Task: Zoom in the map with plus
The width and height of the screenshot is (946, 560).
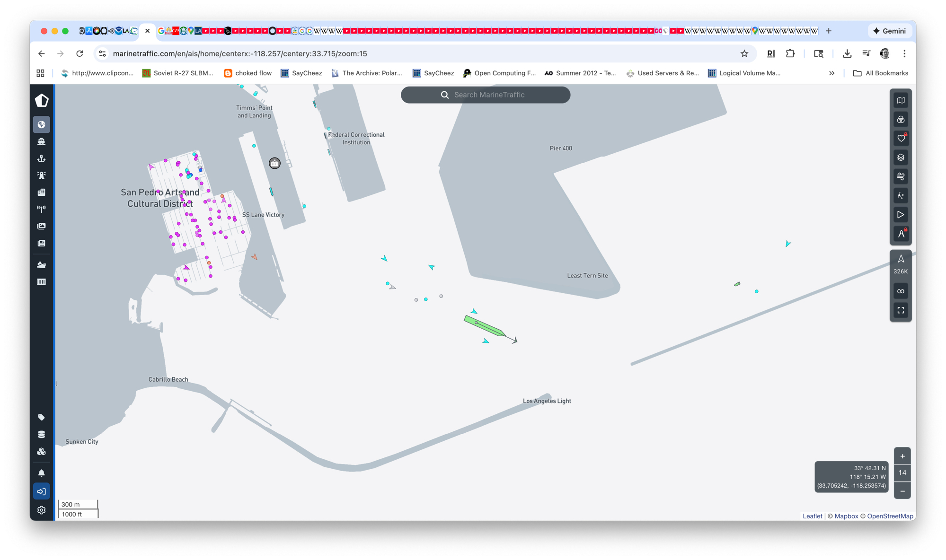Action: [x=902, y=456]
